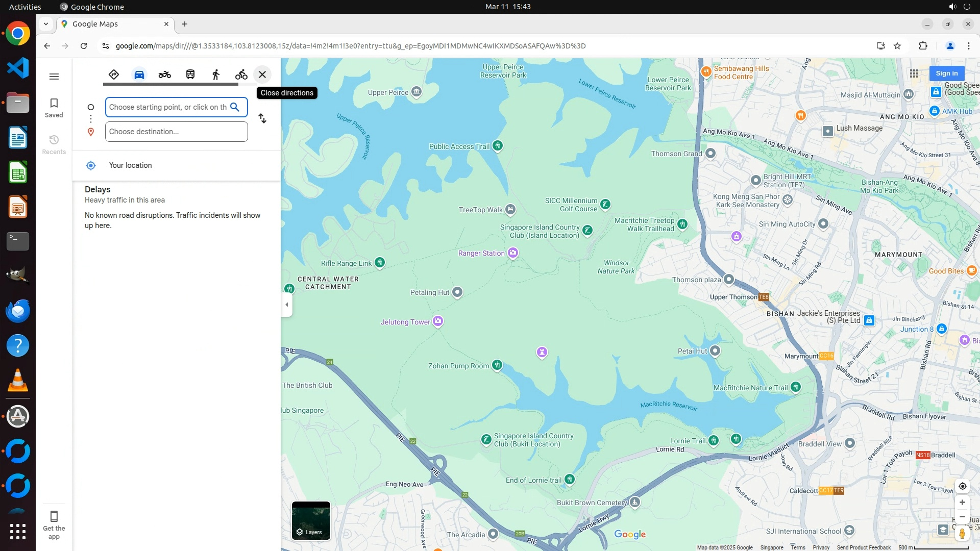Choose the Best travel modes icon

click(114, 74)
